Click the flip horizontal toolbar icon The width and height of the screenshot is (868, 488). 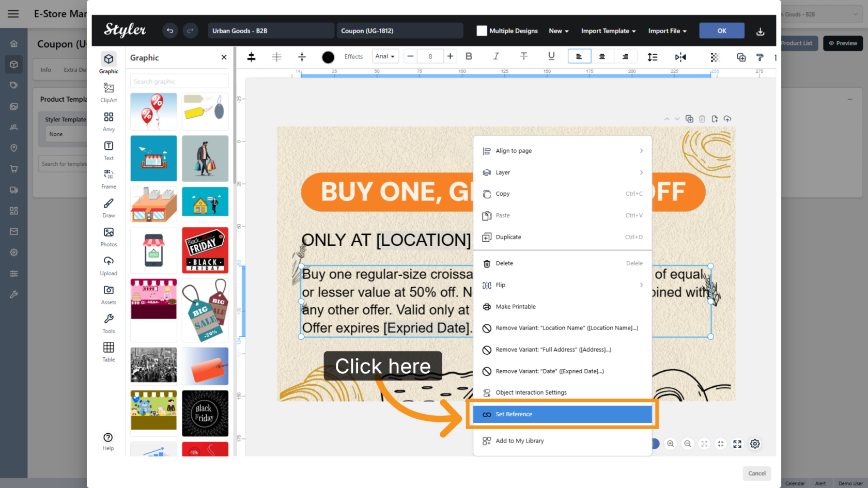(680, 57)
